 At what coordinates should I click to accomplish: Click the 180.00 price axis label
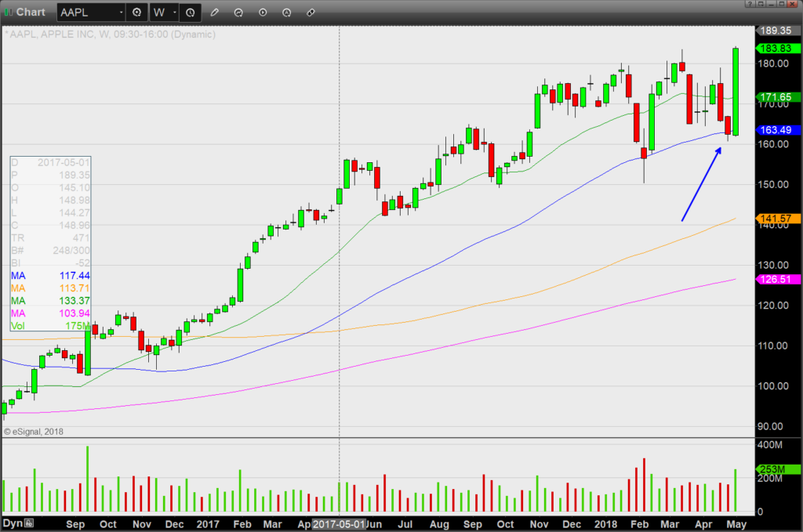(x=773, y=63)
